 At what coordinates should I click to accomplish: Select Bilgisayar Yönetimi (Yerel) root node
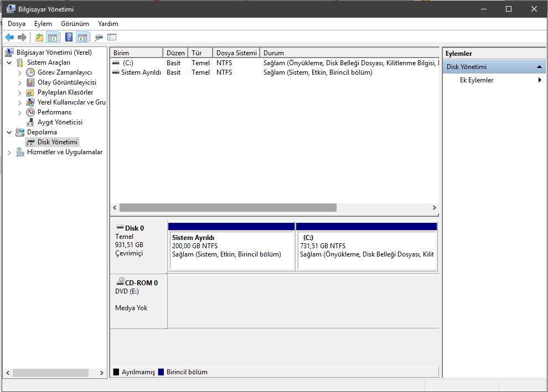54,53
